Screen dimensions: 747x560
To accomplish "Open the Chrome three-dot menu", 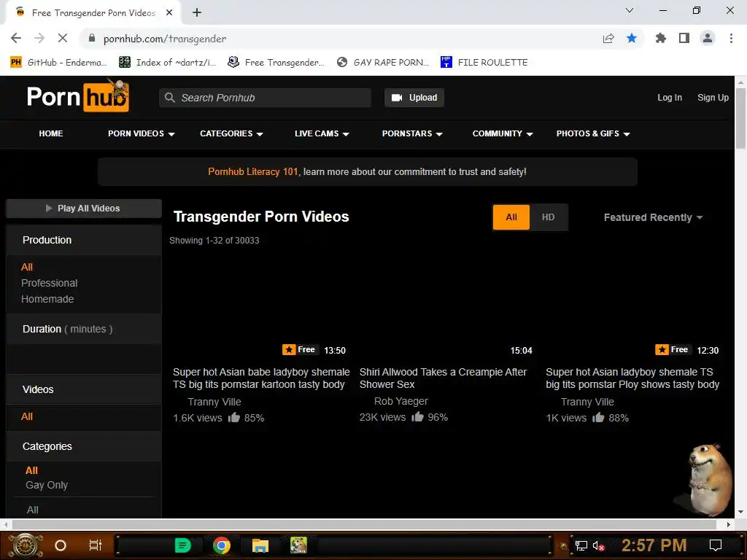I will (x=731, y=38).
